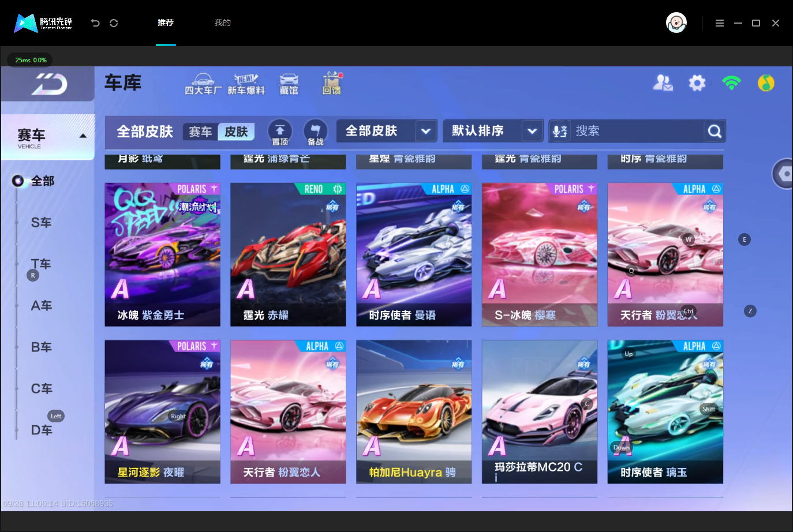Screen dimensions: 793x532
Task: Switch to the 我的 tab
Action: point(223,23)
